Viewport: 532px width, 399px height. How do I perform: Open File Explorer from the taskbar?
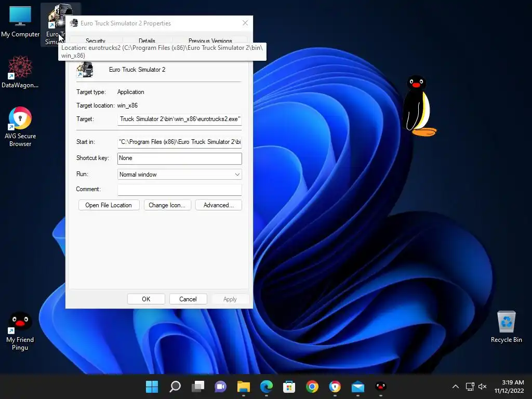[x=244, y=387]
